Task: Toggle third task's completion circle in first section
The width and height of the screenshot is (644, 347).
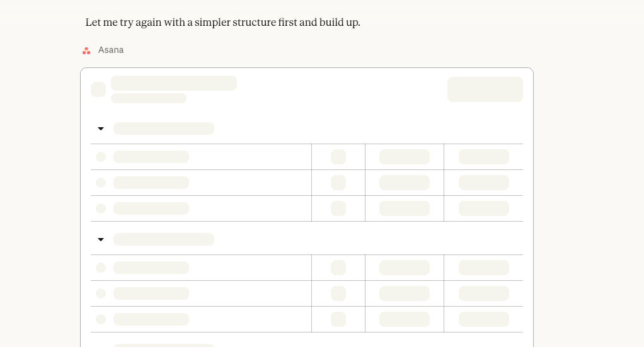Action: pyautogui.click(x=101, y=208)
